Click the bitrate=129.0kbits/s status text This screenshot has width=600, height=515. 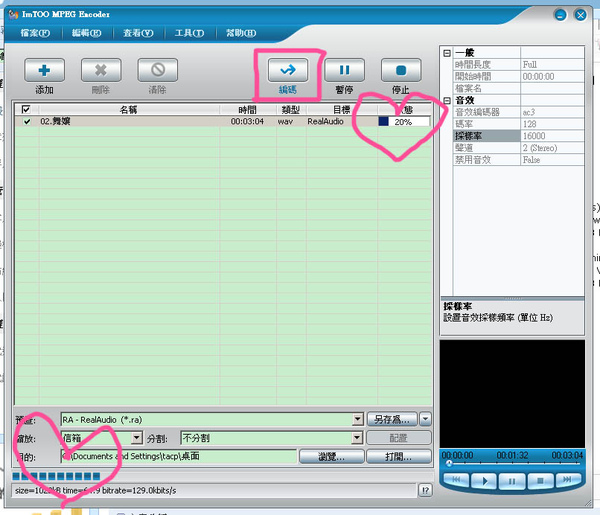[139, 491]
